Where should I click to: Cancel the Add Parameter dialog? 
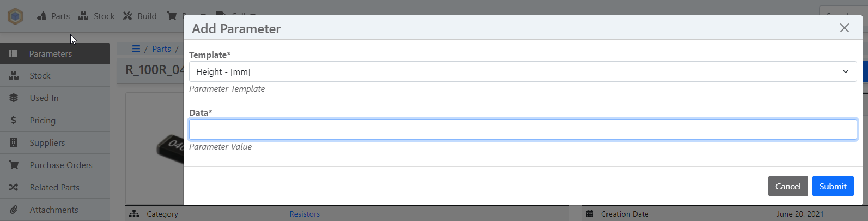pos(787,186)
